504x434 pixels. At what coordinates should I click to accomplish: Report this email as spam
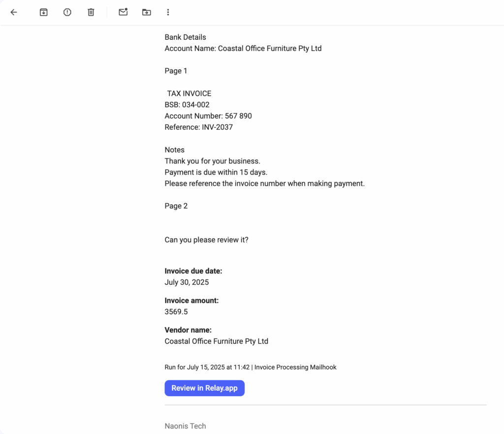[67, 12]
